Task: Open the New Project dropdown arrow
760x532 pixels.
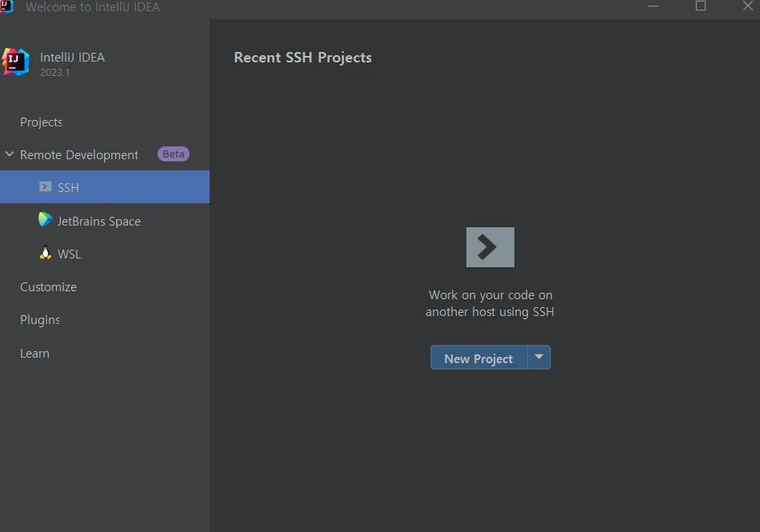Action: (x=539, y=357)
